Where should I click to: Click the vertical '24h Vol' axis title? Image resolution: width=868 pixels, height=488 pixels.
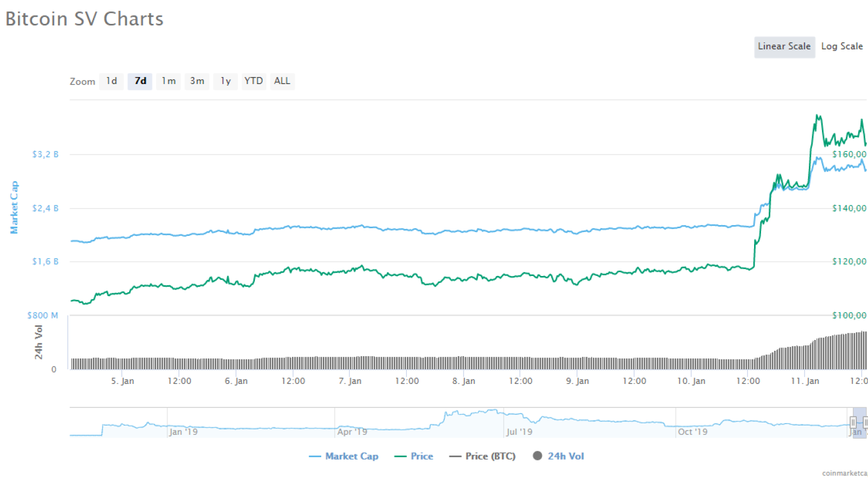(39, 342)
